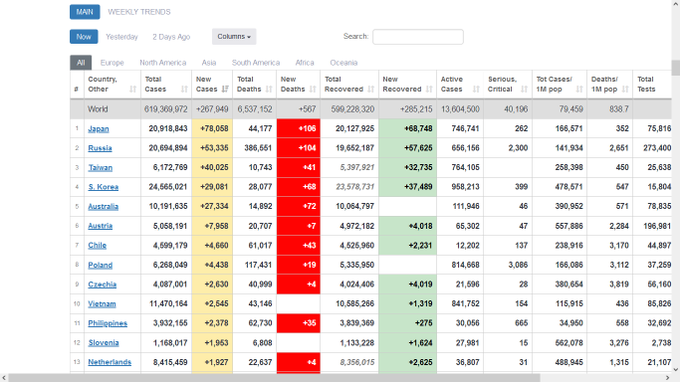Click the horizontal scrollbar thumb

tap(274, 378)
